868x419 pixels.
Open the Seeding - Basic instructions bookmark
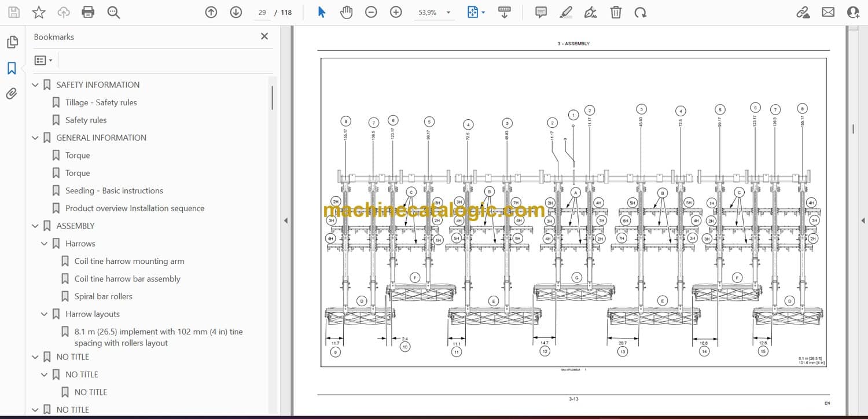tap(114, 191)
